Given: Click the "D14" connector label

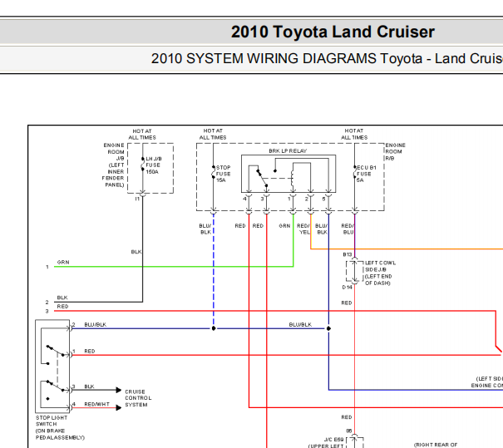Looking at the screenshot, I should coord(347,288).
